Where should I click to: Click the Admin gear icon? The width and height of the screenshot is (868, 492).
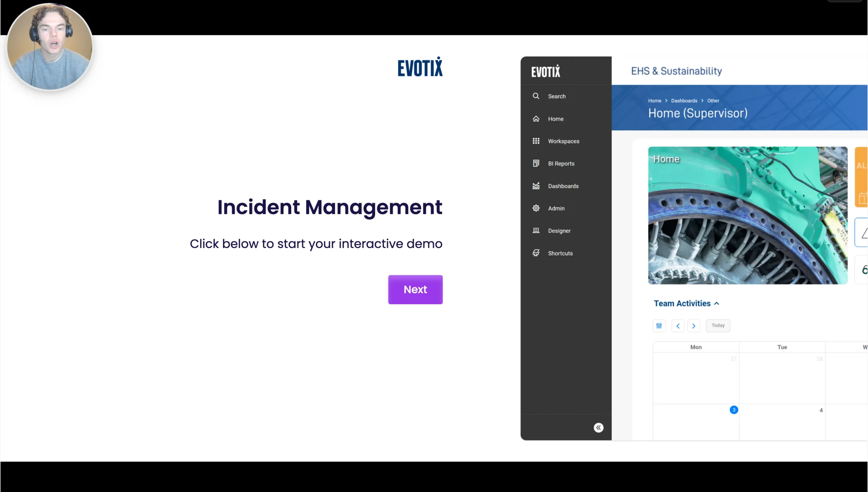[x=536, y=208]
